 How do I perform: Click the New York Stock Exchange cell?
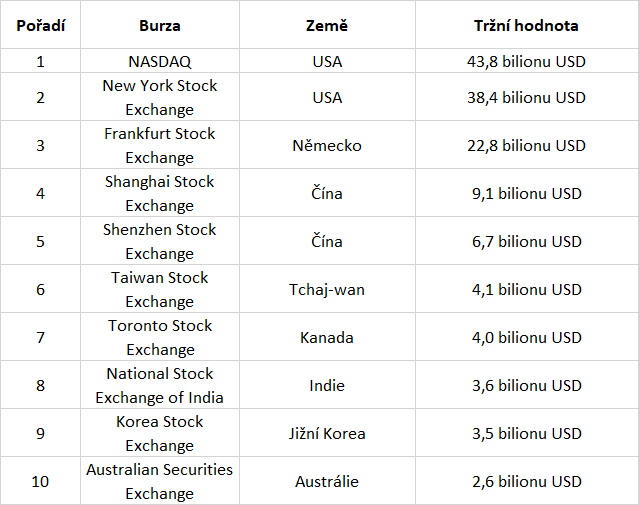[x=160, y=97]
